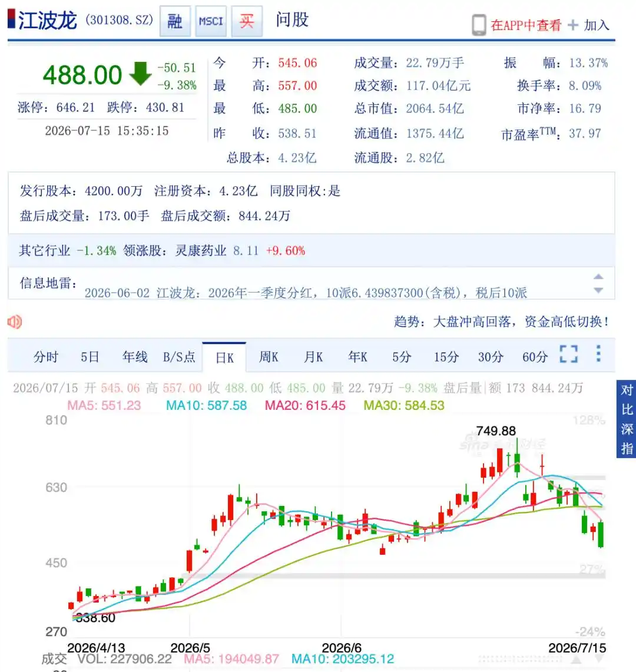Click the 涨停 646.21 limit-up value
Screen dimensions: 636x672
[x=75, y=107]
